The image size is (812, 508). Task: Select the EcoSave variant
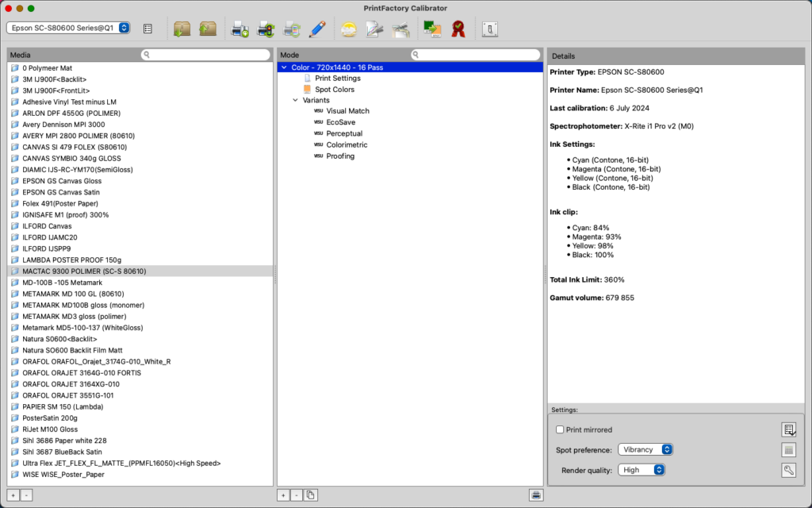pyautogui.click(x=341, y=122)
